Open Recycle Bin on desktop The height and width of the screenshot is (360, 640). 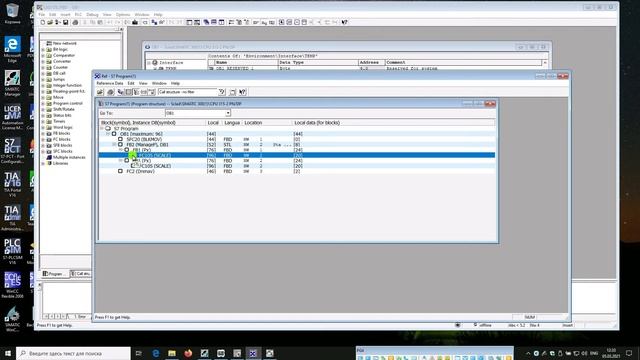point(12,13)
